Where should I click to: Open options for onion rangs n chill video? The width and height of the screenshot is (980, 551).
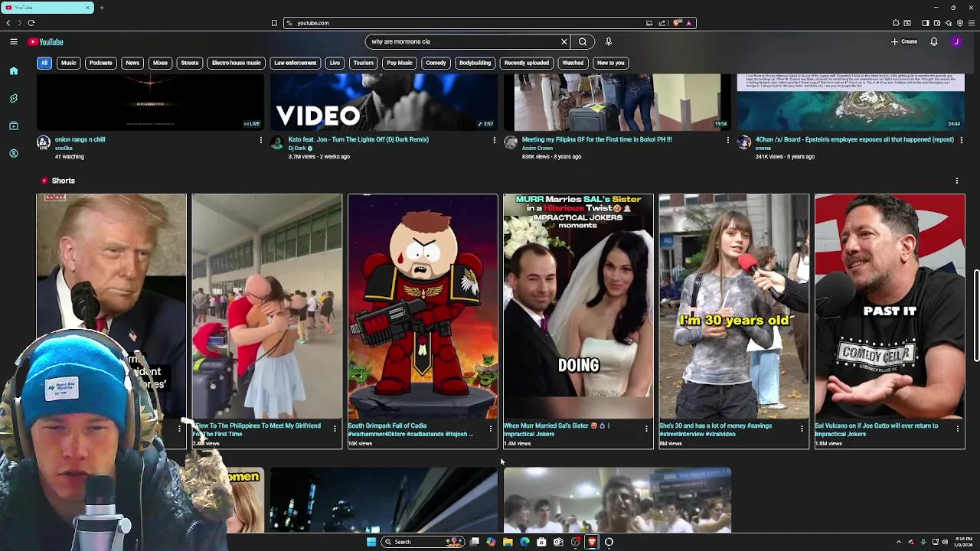pyautogui.click(x=260, y=140)
